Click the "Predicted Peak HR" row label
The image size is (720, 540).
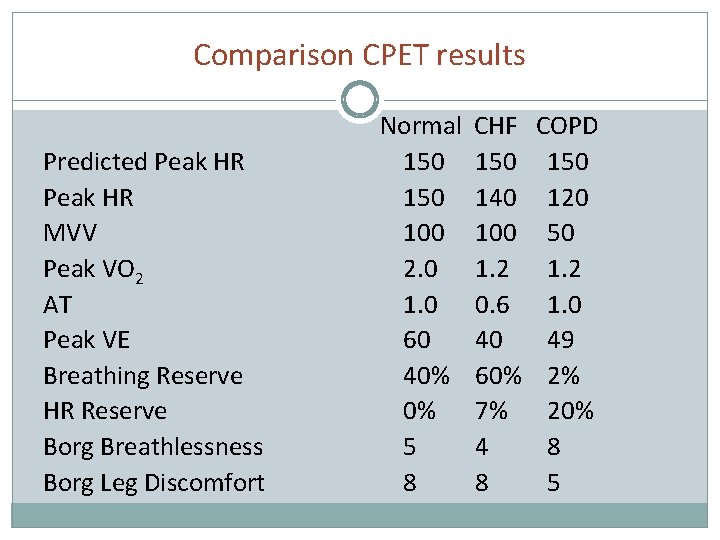click(144, 162)
